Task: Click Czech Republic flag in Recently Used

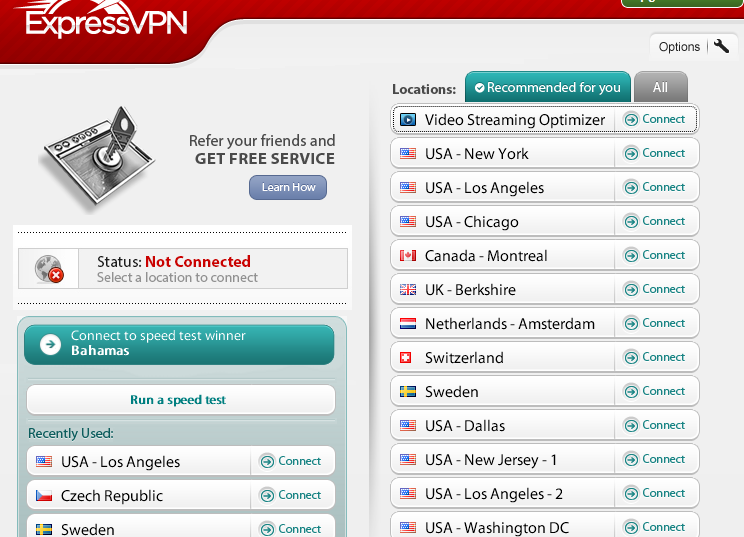Action: pos(44,496)
